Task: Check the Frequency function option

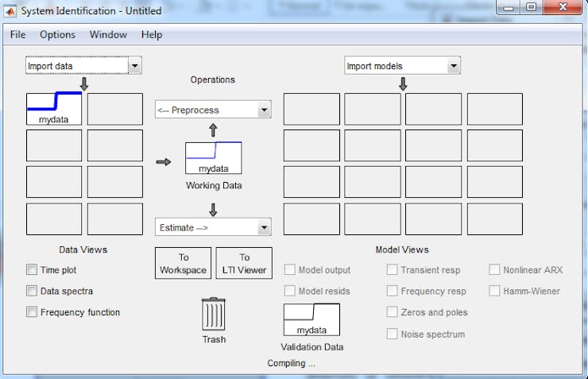Action: pyautogui.click(x=32, y=312)
